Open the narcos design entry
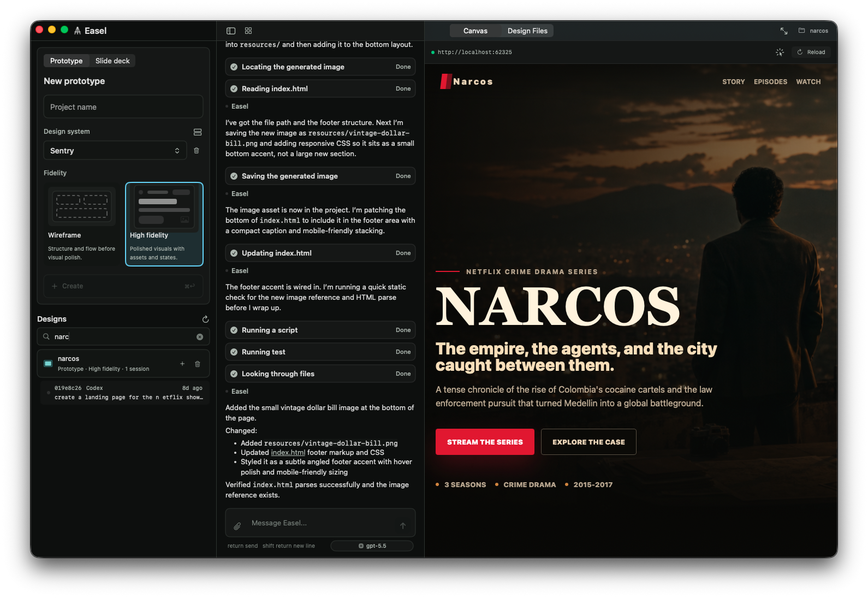Viewport: 868px width, 598px height. [123, 364]
